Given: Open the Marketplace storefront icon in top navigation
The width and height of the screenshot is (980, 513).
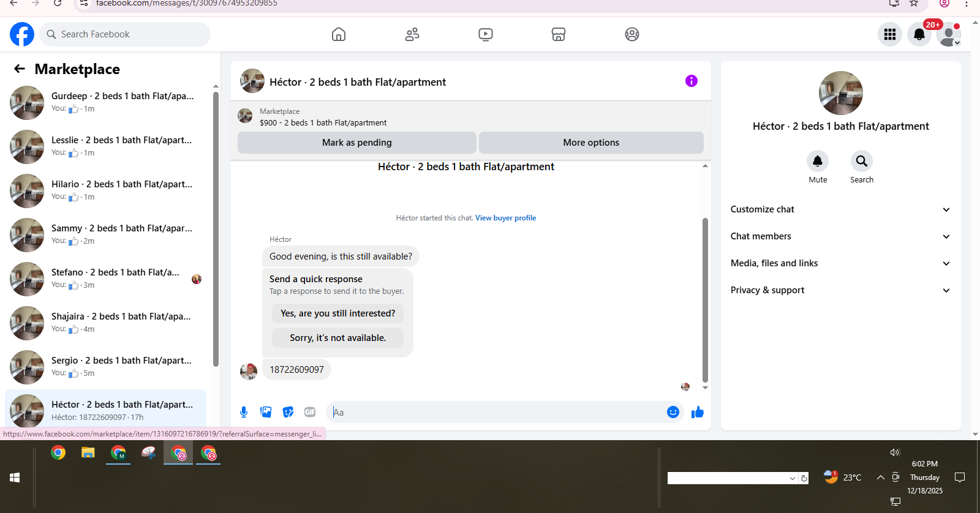Looking at the screenshot, I should tap(559, 34).
